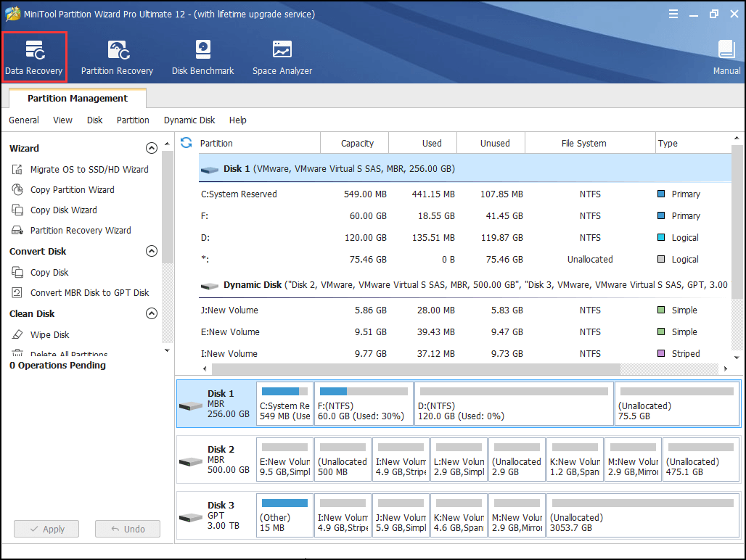Open the hamburger menu in title bar
This screenshot has height=560, width=746.
click(673, 14)
